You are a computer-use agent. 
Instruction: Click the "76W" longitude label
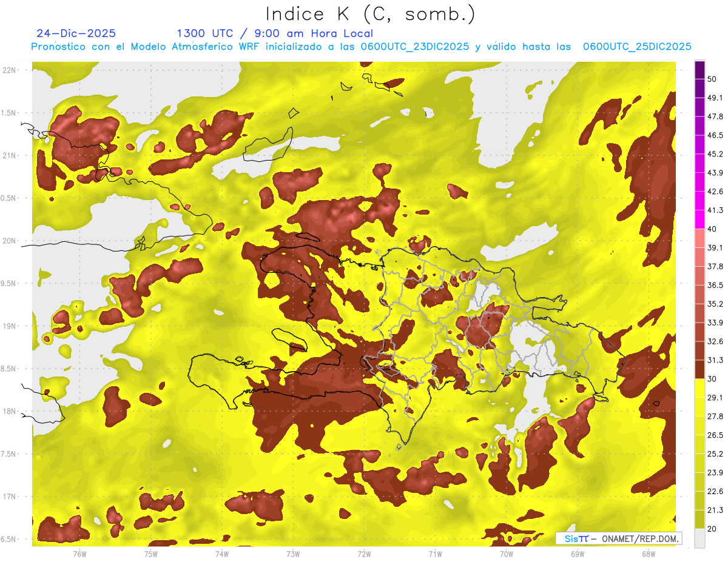coord(79,554)
